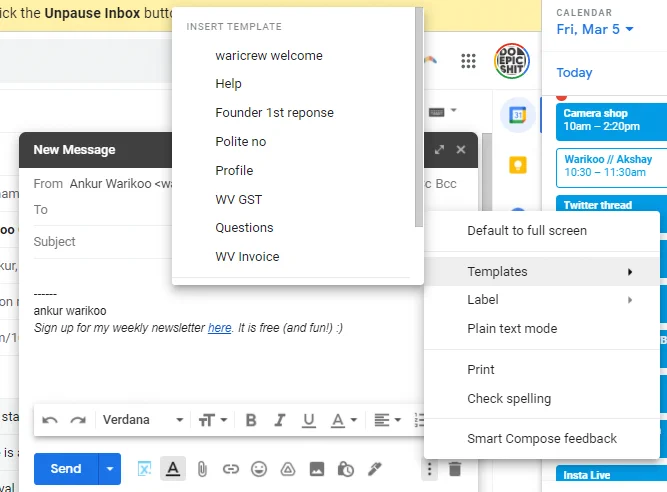This screenshot has height=492, width=667.
Task: Insert files using Google Drive
Action: coord(288,469)
